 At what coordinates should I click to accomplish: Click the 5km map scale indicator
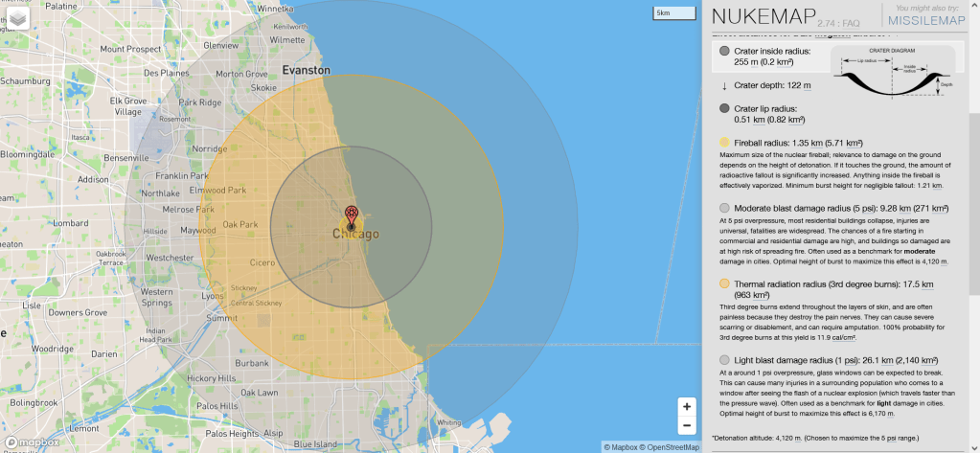[675, 13]
